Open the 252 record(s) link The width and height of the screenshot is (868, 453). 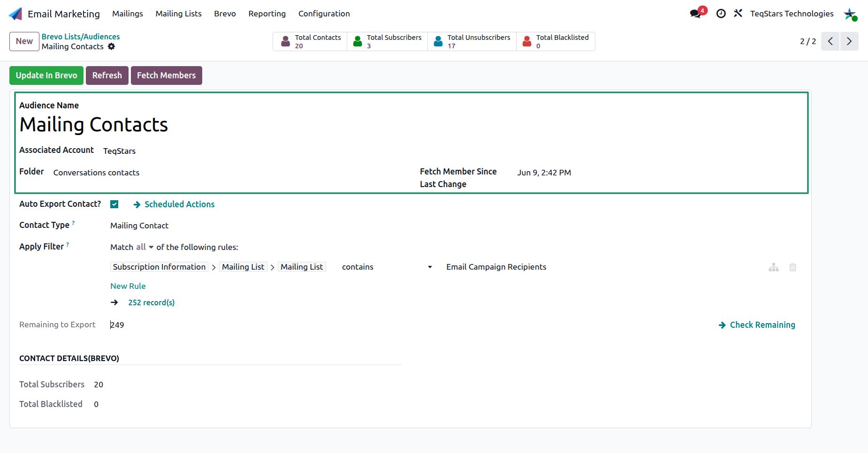(x=152, y=302)
